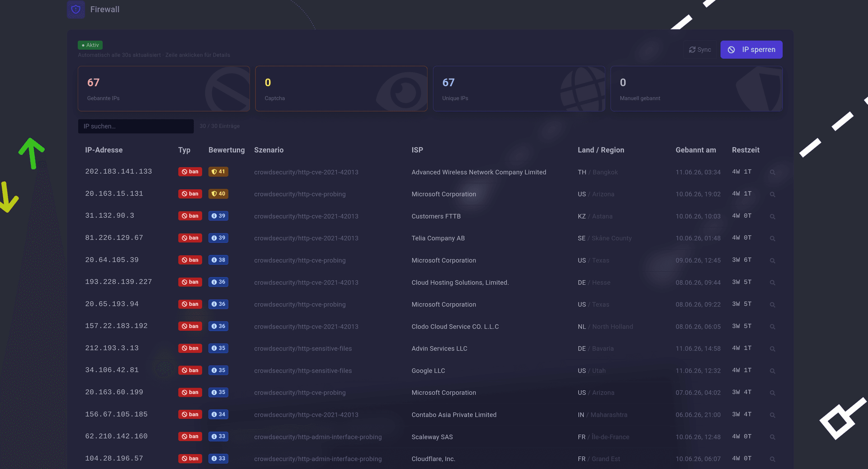Open details magnifier for 212.193.3.13

point(773,348)
